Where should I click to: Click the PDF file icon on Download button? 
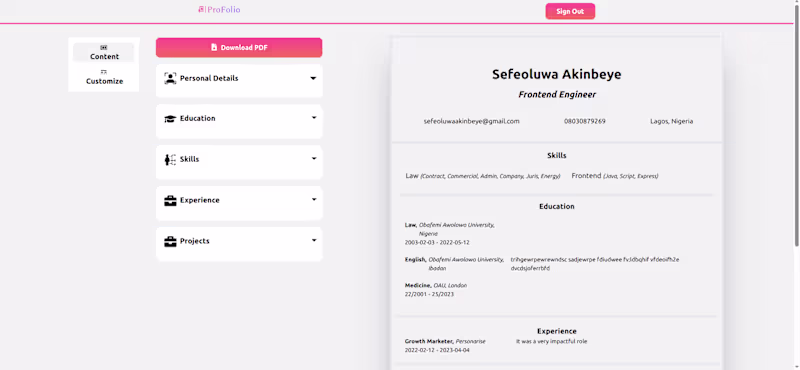click(x=214, y=47)
